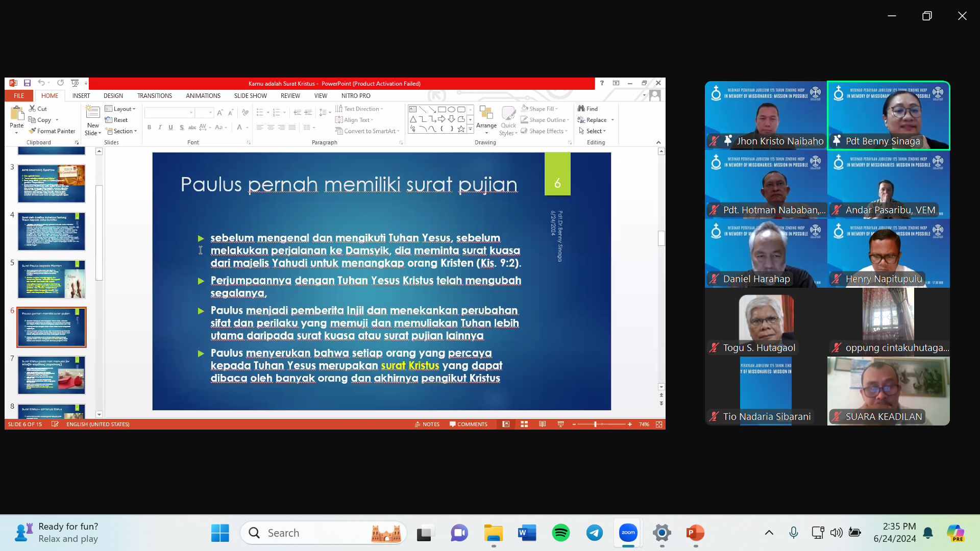Activate the Format Painter brush
Viewport: 980px width, 551px height.
pos(52,131)
